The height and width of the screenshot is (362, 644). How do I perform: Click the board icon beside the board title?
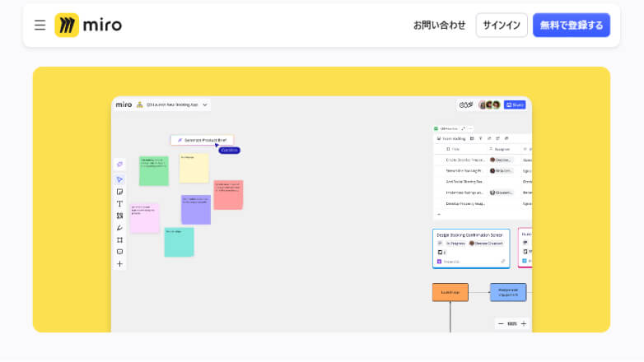[x=140, y=104]
